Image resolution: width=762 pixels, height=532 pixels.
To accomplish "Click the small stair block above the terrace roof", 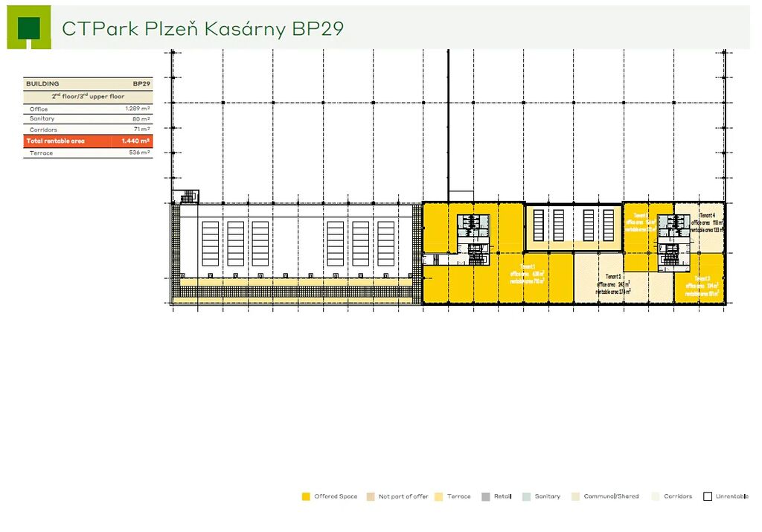I will point(187,196).
